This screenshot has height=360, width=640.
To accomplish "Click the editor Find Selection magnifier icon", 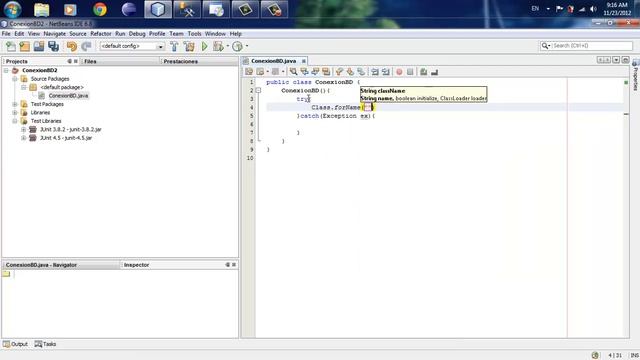I will [x=293, y=72].
